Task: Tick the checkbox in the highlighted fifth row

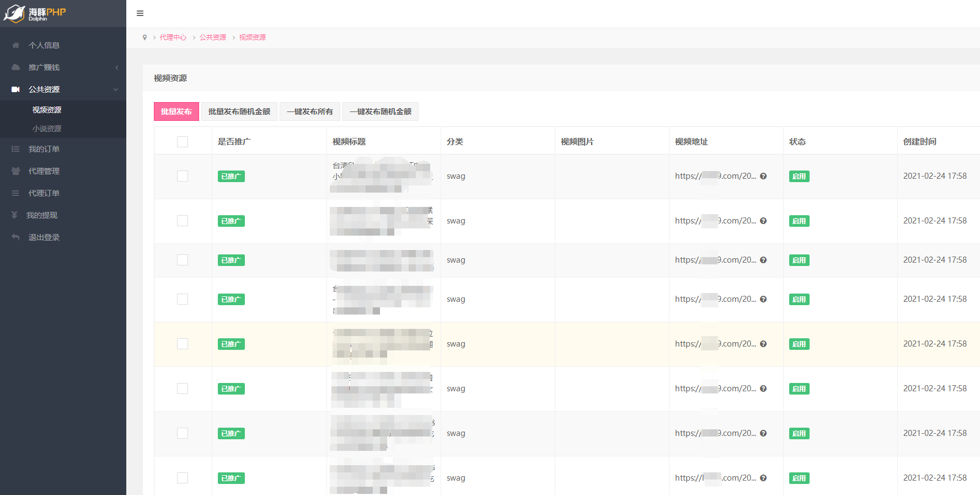Action: tap(183, 344)
